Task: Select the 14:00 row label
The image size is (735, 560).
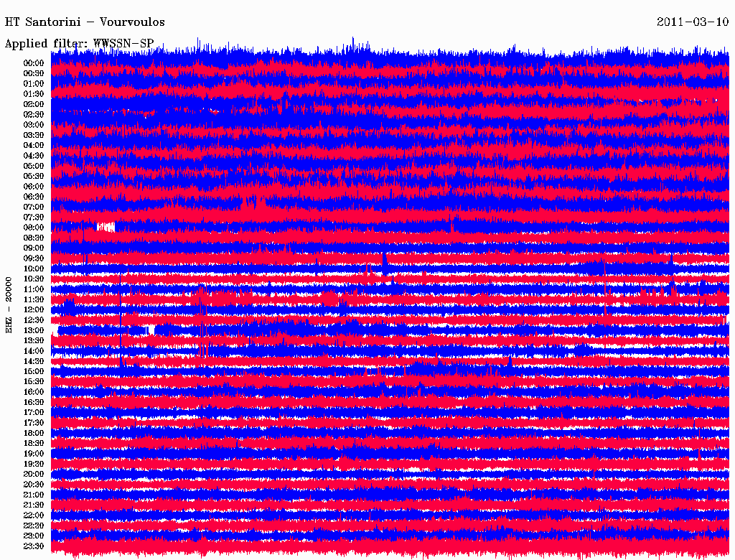Action: tap(34, 351)
